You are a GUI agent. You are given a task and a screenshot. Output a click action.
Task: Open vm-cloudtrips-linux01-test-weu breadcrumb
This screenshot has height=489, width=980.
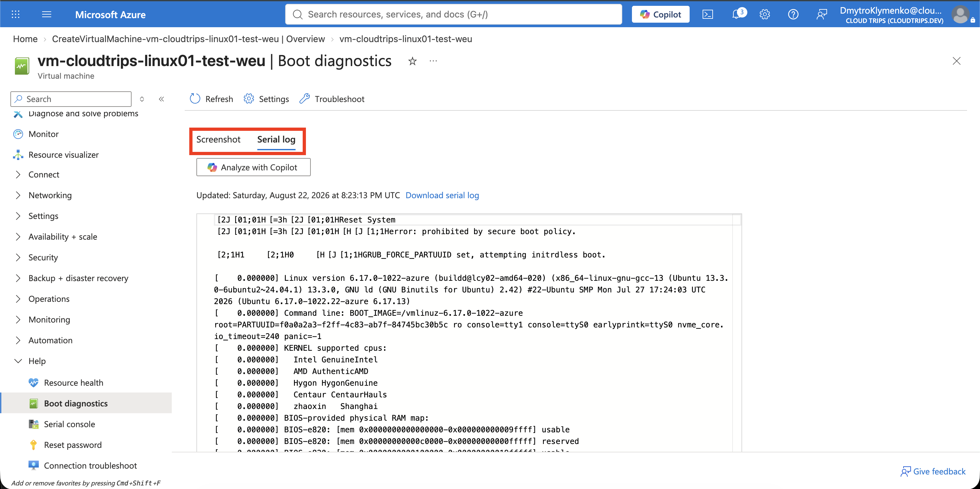pos(405,39)
